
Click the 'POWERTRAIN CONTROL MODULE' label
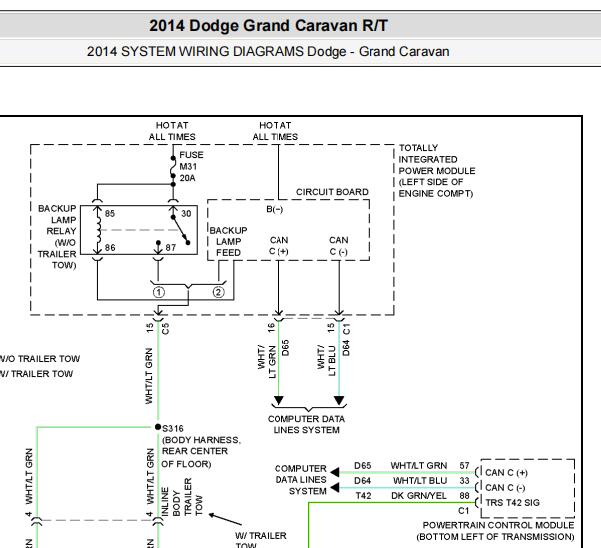point(498,525)
